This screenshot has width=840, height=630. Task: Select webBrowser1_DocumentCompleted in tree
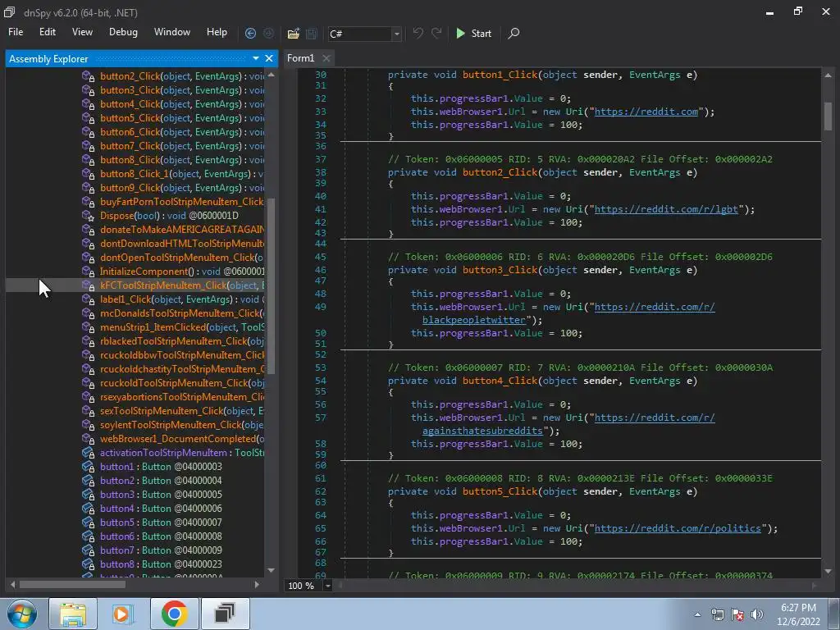tap(182, 438)
